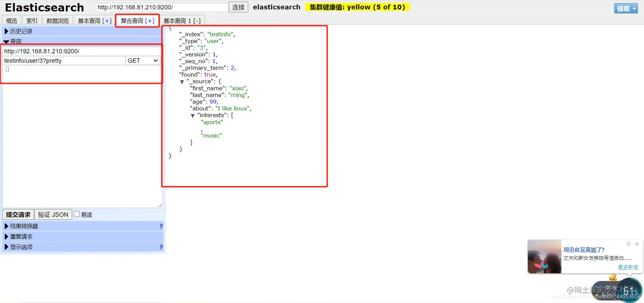Focus the query base URL field
The image size is (644, 303).
(x=81, y=51)
